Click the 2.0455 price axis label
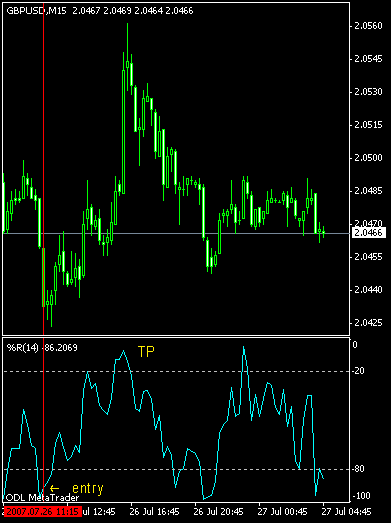The height and width of the screenshot is (523, 391). (x=368, y=257)
